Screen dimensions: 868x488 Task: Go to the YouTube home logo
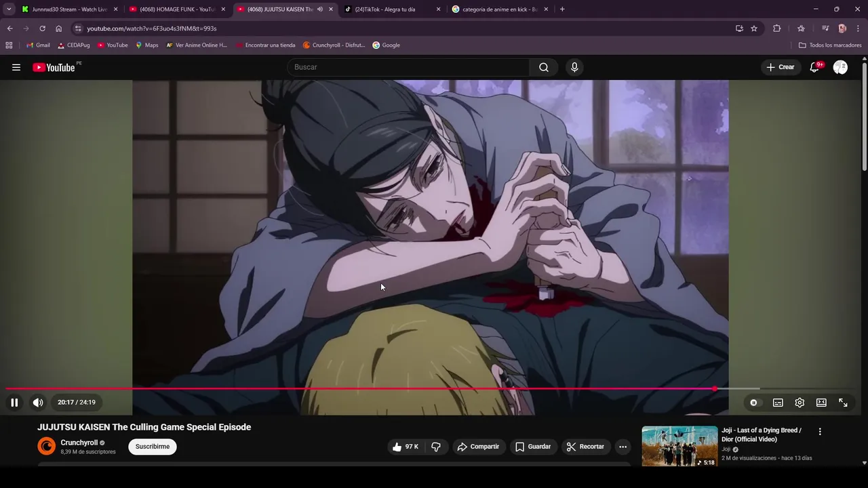(54, 67)
